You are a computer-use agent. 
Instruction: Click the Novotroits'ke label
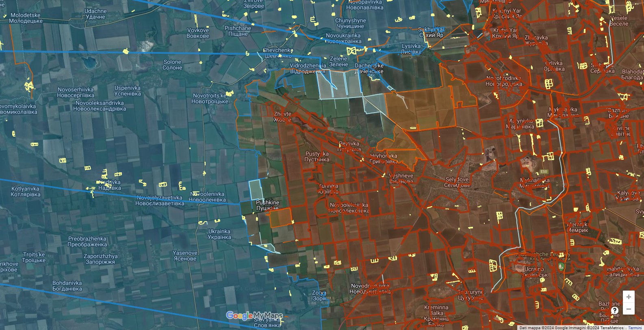[x=210, y=98]
